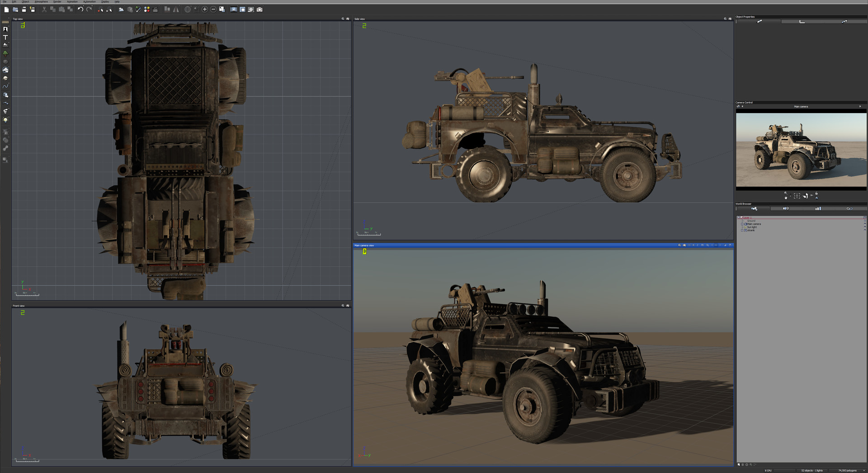The height and width of the screenshot is (473, 868).
Task: Open the Render menu
Action: [57, 2]
